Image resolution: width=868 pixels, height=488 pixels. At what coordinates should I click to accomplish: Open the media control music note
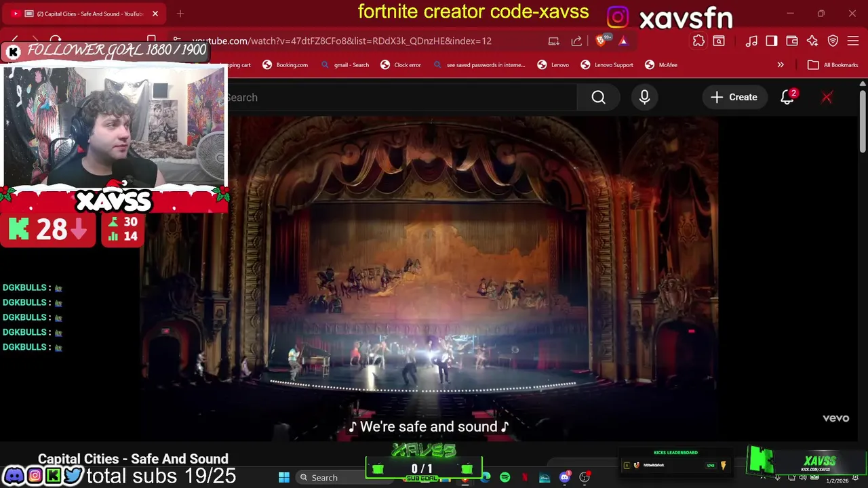pos(751,41)
